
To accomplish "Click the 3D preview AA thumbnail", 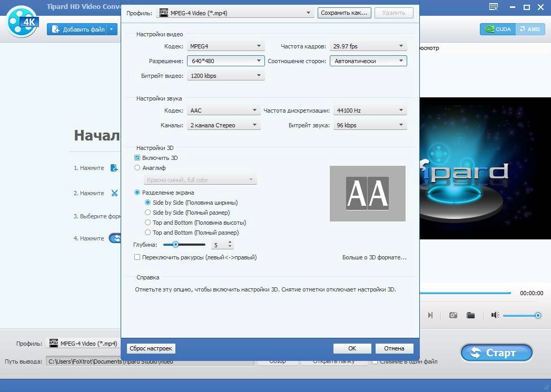I will [368, 193].
